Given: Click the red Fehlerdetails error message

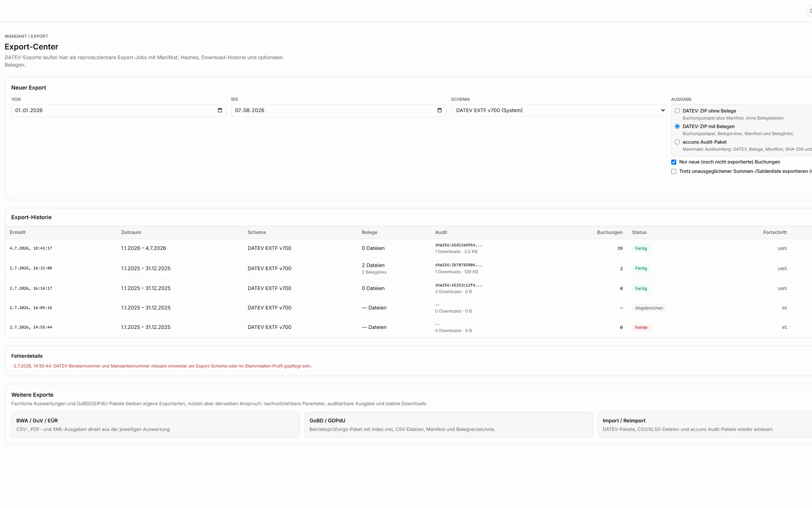Looking at the screenshot, I should (x=161, y=366).
